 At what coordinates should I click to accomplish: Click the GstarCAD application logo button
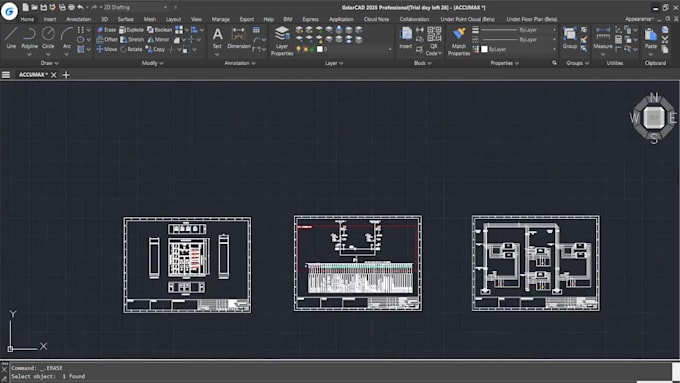[9, 11]
